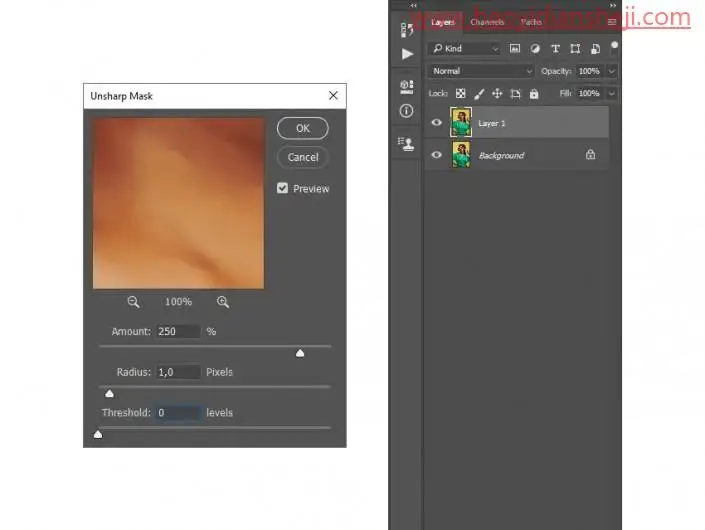This screenshot has height=530, width=705.
Task: Switch to the Paths tab
Action: (x=531, y=22)
